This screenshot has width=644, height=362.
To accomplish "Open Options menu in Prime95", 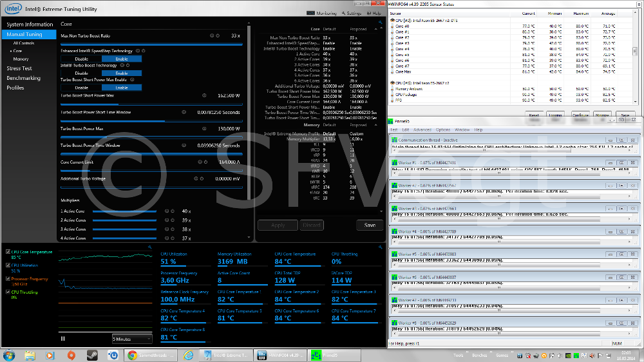I will [443, 130].
